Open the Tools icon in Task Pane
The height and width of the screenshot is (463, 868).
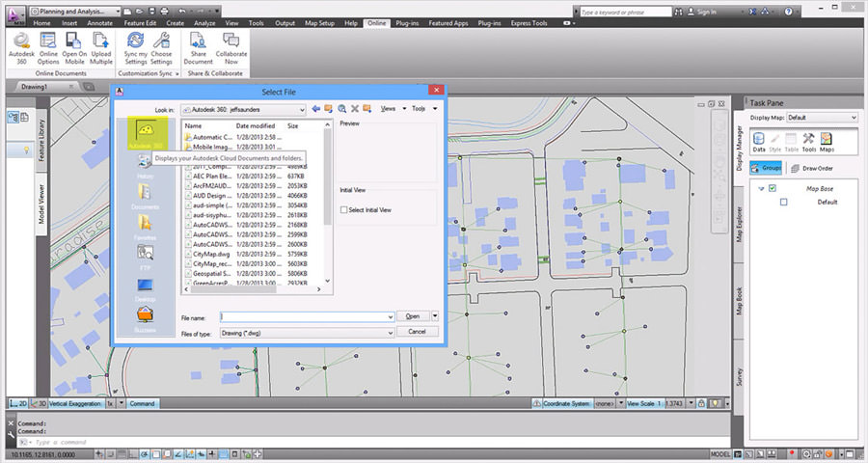click(809, 142)
